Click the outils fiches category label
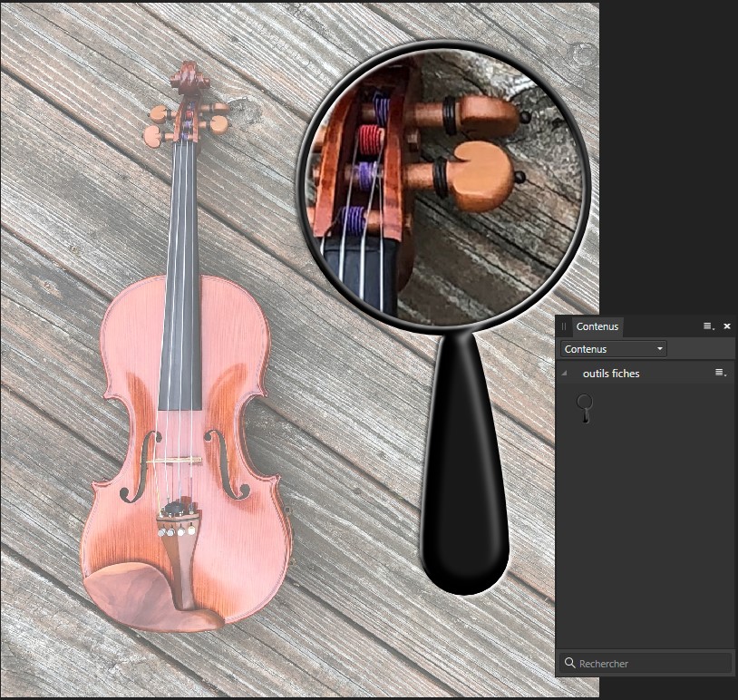 pyautogui.click(x=611, y=374)
